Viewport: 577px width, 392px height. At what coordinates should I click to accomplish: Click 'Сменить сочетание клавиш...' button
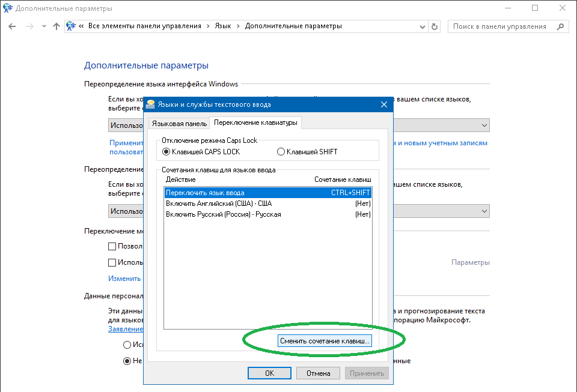click(x=325, y=341)
